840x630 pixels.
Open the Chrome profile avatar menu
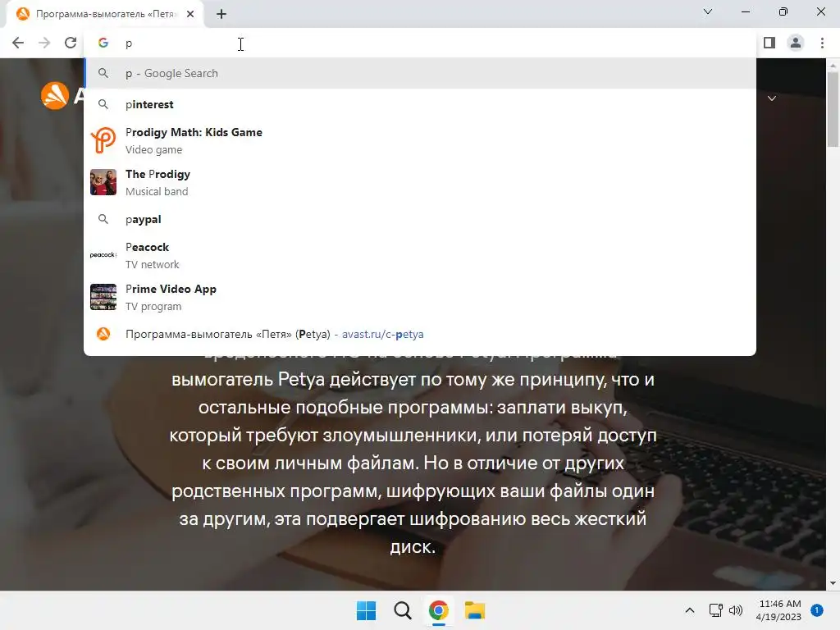pos(796,43)
